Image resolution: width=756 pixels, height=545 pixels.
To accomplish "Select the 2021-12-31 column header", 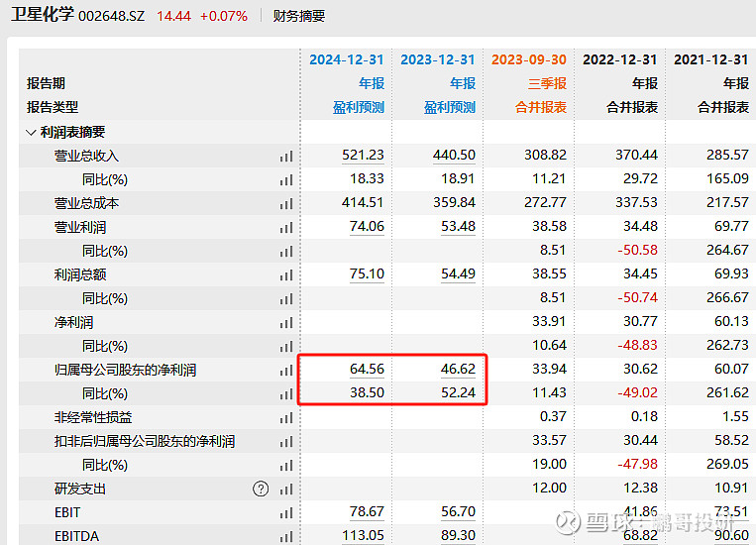I will 711,59.
